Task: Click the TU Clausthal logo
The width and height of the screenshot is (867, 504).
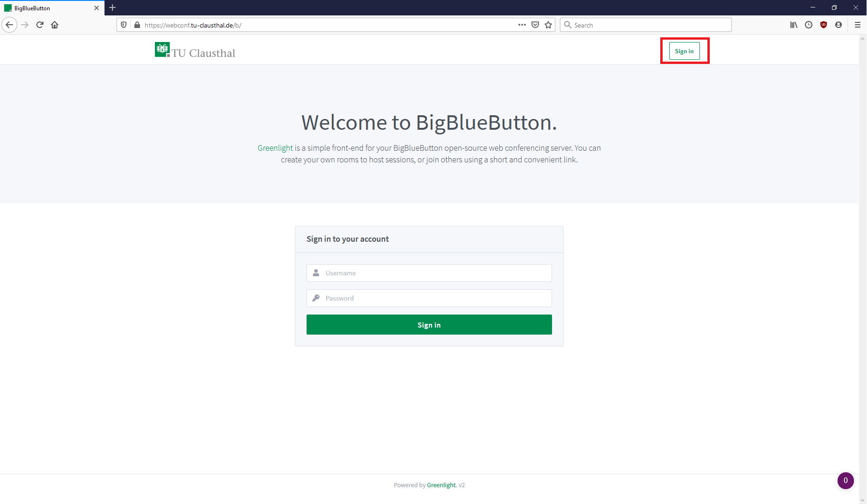Action: tap(195, 50)
